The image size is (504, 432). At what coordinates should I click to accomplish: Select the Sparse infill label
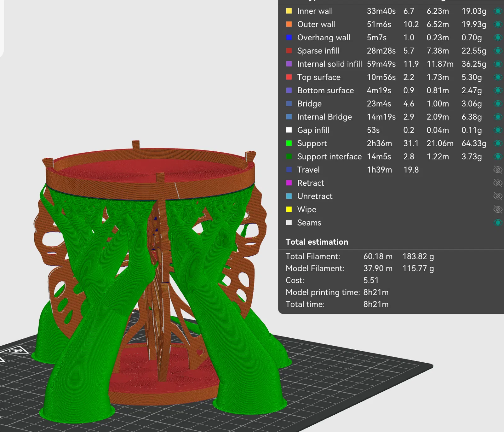coord(318,51)
